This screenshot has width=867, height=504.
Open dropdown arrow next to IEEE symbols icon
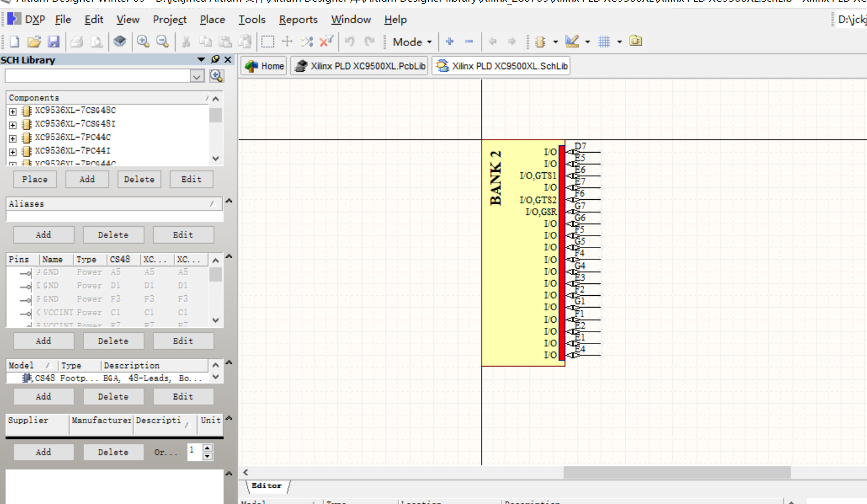556,42
